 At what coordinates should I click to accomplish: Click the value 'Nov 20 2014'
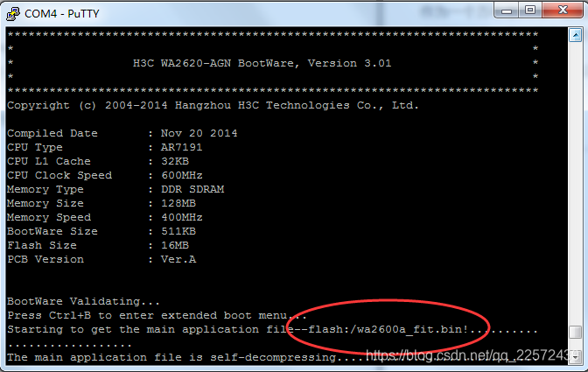point(199,133)
